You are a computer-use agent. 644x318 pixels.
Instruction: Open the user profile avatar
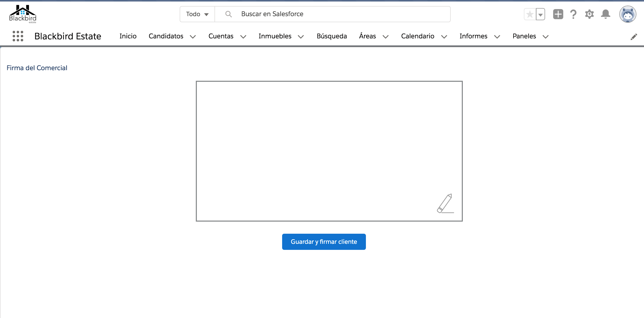pyautogui.click(x=628, y=14)
